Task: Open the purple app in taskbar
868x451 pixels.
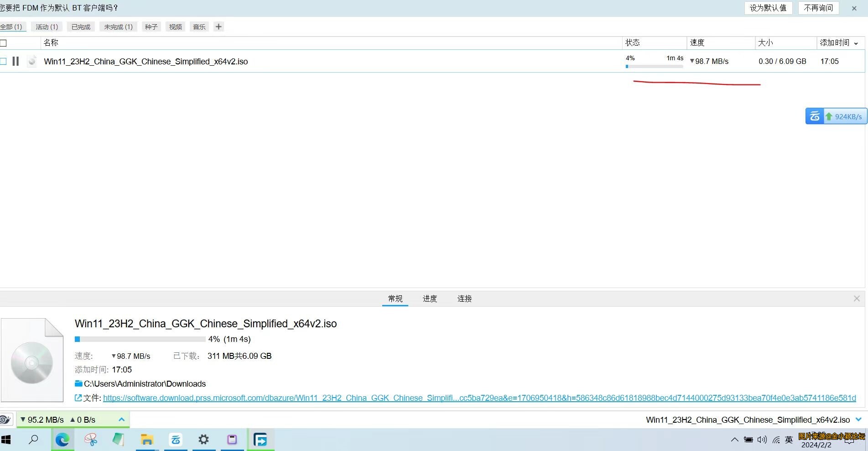Action: pyautogui.click(x=232, y=440)
